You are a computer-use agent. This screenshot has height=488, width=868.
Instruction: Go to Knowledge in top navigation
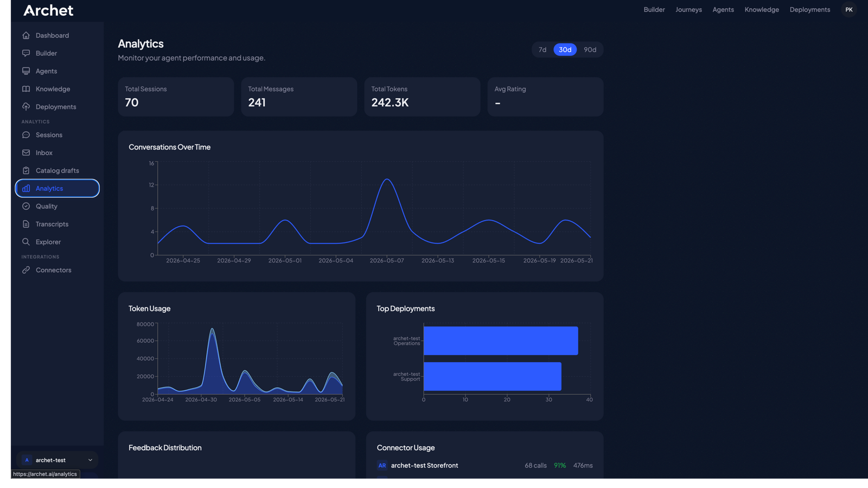[762, 10]
